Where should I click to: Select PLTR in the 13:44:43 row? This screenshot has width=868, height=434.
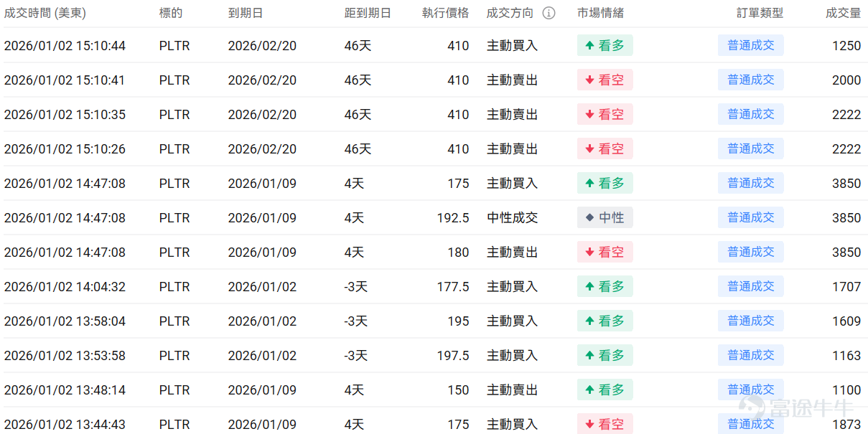coord(174,425)
